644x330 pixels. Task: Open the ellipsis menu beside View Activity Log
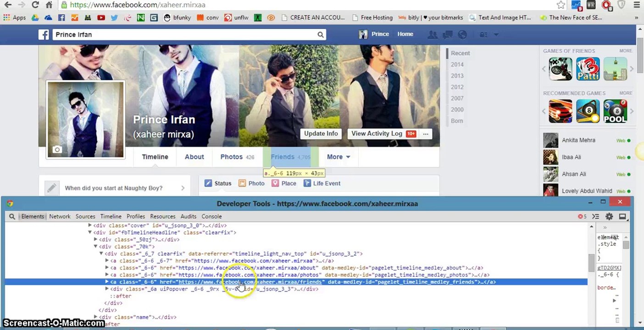tap(426, 134)
